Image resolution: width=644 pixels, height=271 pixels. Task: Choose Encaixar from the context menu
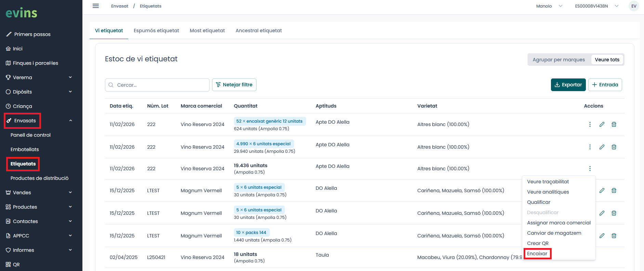(x=537, y=254)
